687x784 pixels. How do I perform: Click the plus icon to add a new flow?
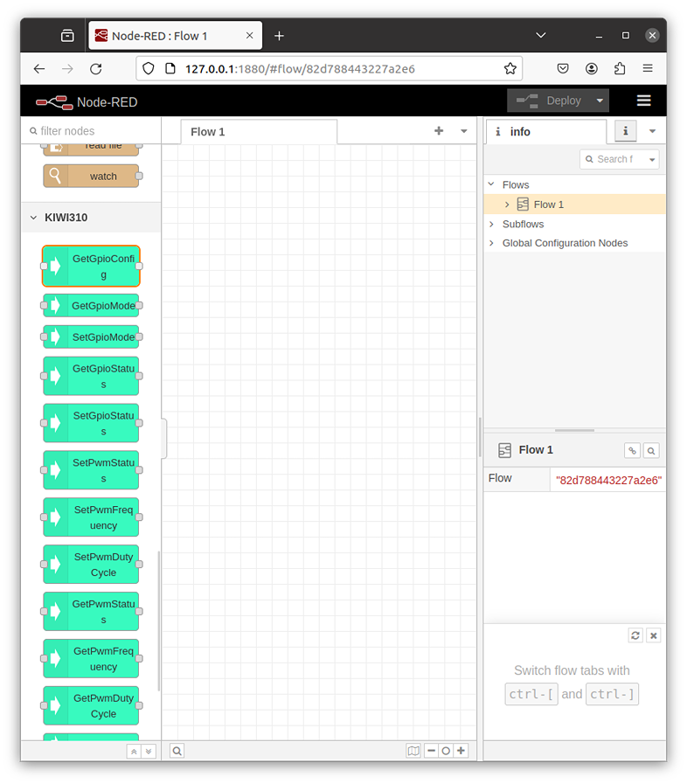coord(439,131)
